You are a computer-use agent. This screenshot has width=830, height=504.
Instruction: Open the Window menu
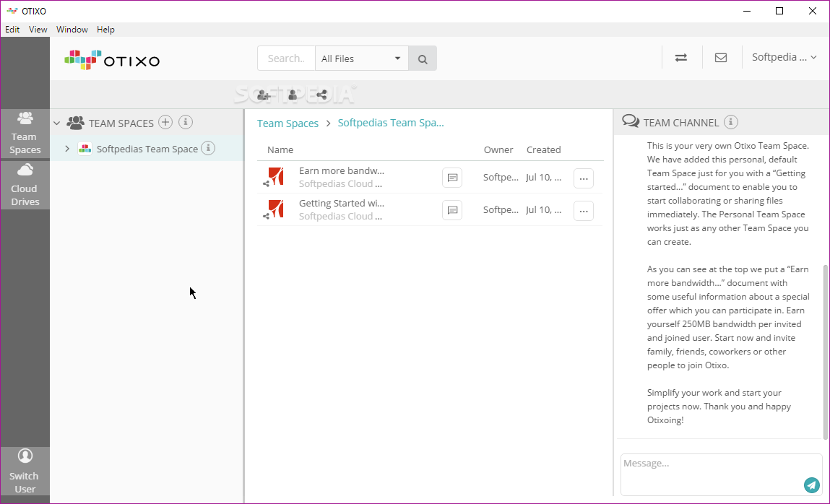pyautogui.click(x=72, y=30)
